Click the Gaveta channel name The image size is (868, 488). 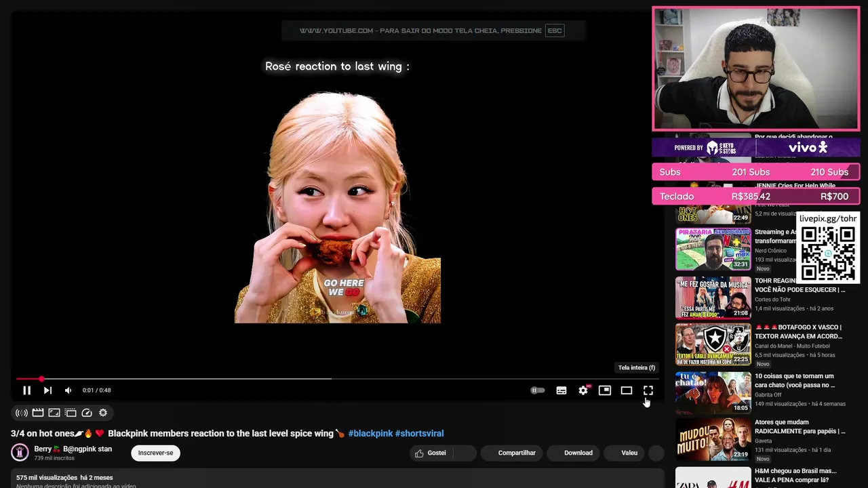pyautogui.click(x=764, y=441)
